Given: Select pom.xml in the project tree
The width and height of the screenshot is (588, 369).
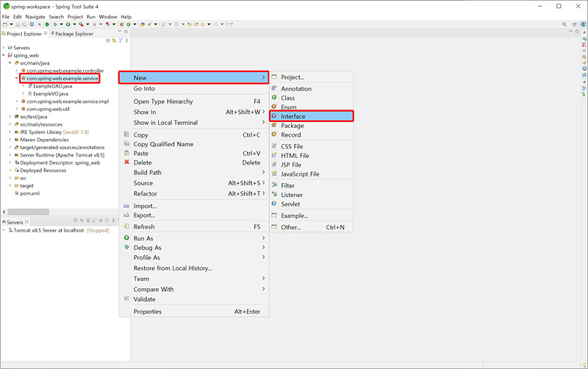Looking at the screenshot, I should pyautogui.click(x=29, y=193).
